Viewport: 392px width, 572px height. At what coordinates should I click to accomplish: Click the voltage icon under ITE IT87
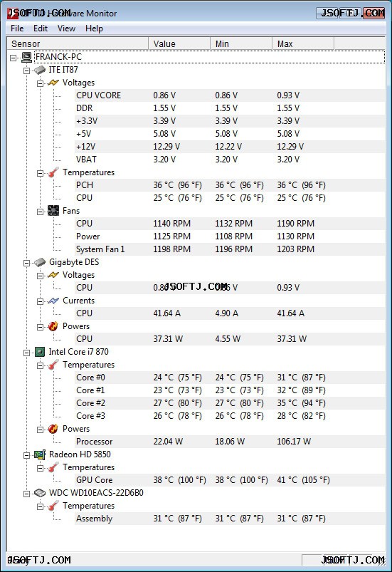click(53, 83)
